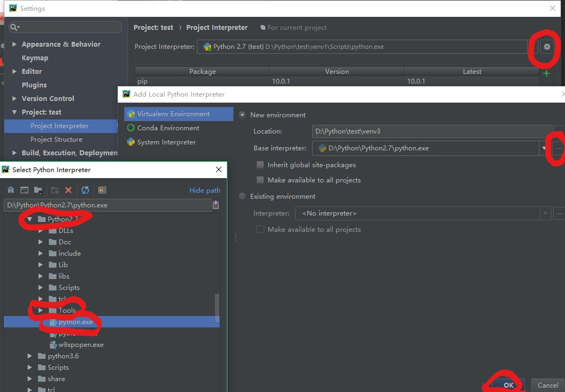Select the libs folder
565x392 pixels.
(64, 276)
